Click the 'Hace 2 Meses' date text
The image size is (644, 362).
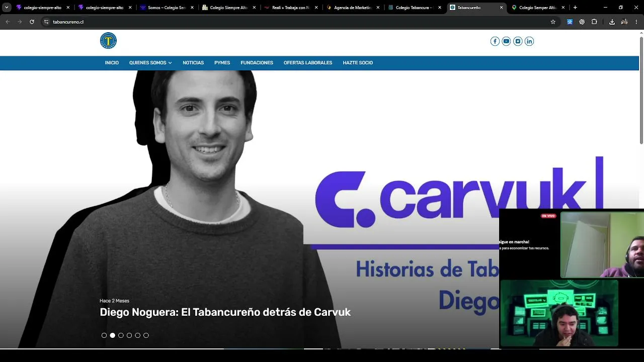click(114, 301)
